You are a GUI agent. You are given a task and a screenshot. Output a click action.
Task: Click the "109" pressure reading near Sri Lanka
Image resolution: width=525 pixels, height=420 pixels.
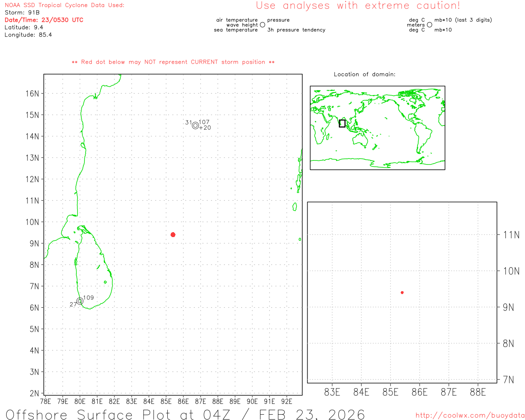point(89,298)
